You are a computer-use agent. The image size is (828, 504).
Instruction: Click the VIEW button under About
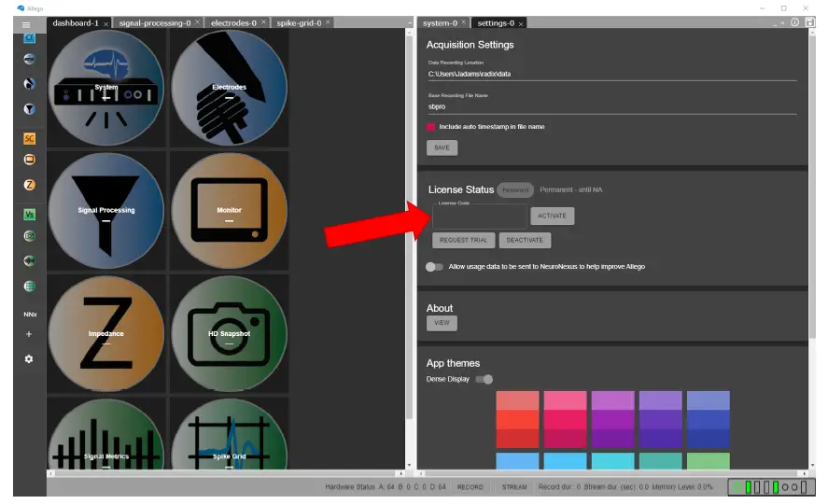tap(442, 323)
